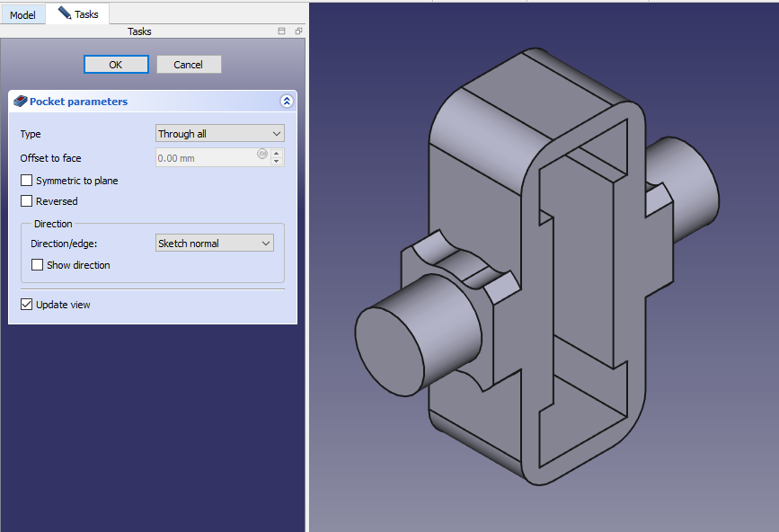Uncheck the Update view checkbox
Screen dimensions: 779x532
click(x=27, y=305)
